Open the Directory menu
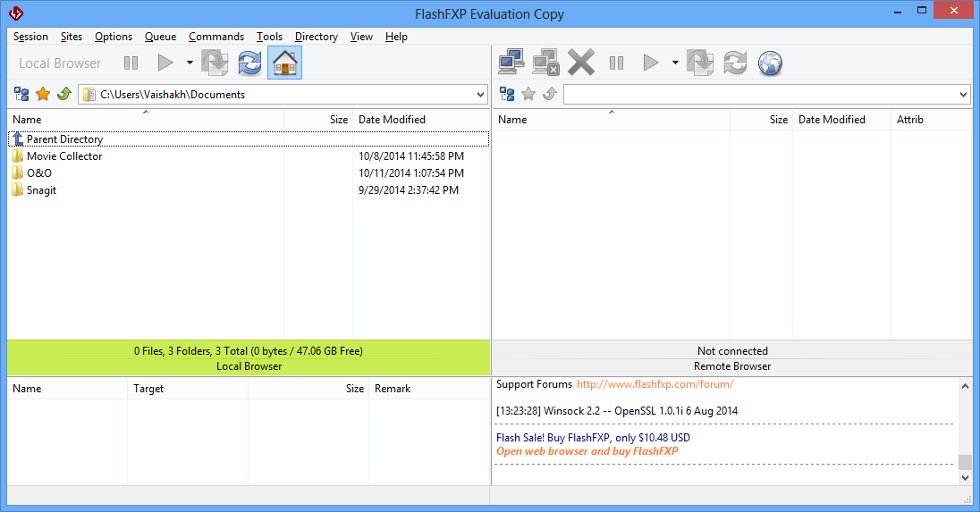This screenshot has width=980, height=512. pos(317,37)
